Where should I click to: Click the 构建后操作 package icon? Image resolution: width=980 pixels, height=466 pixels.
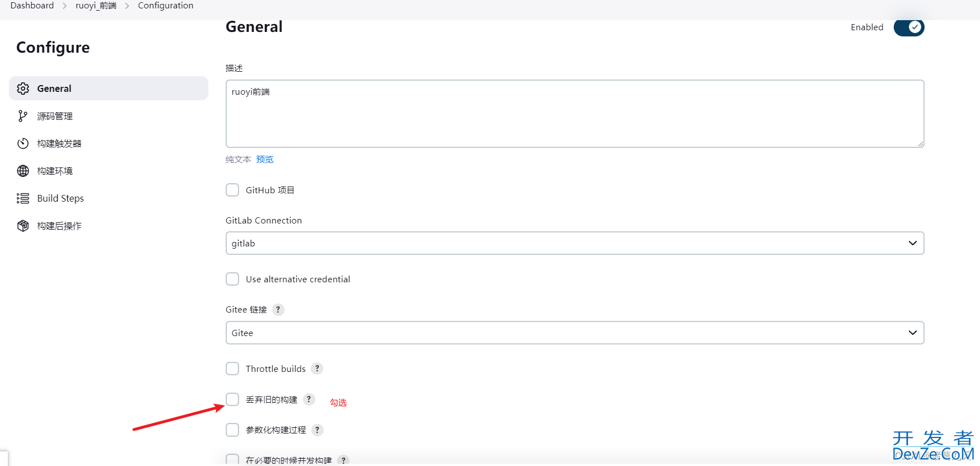coord(23,226)
